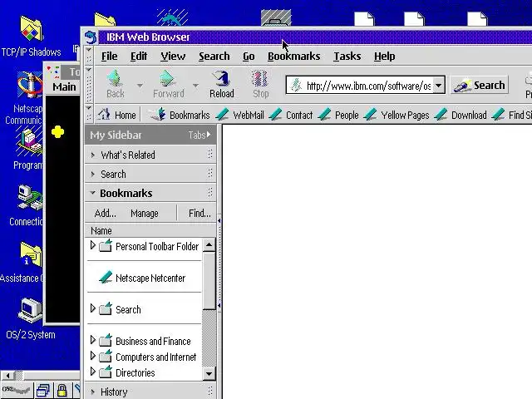Reload the current page
The width and height of the screenshot is (532, 399).
point(222,84)
